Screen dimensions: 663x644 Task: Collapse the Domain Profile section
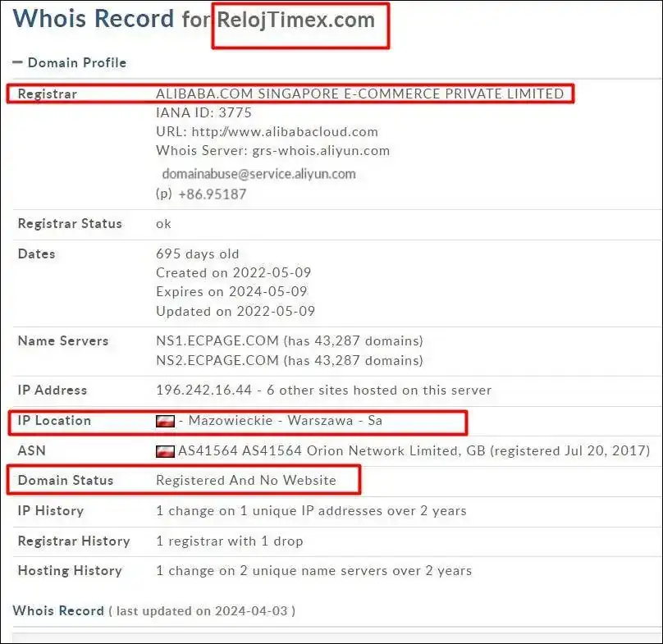tap(17, 62)
